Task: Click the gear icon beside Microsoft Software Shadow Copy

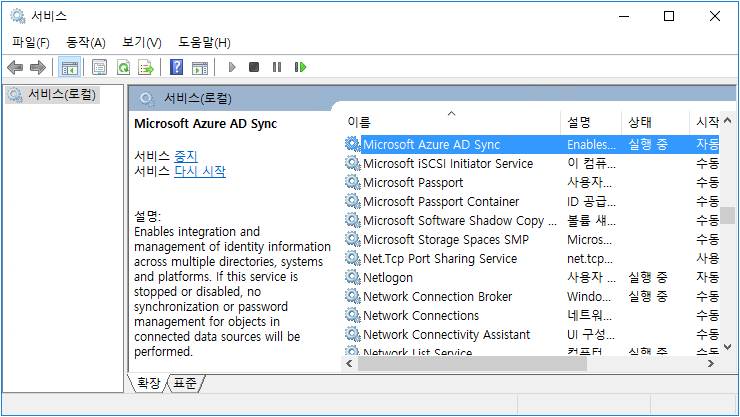Action: pos(353,220)
